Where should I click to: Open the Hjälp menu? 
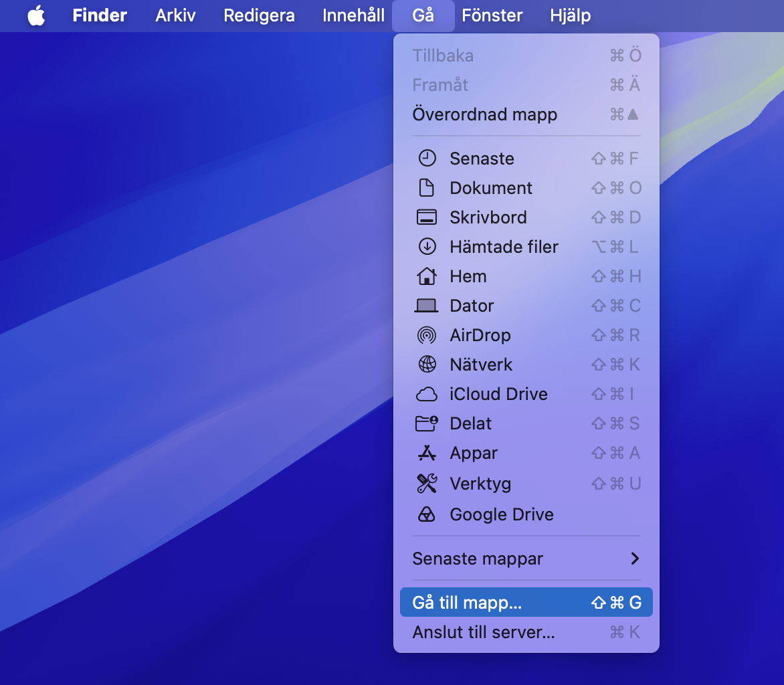coord(570,15)
